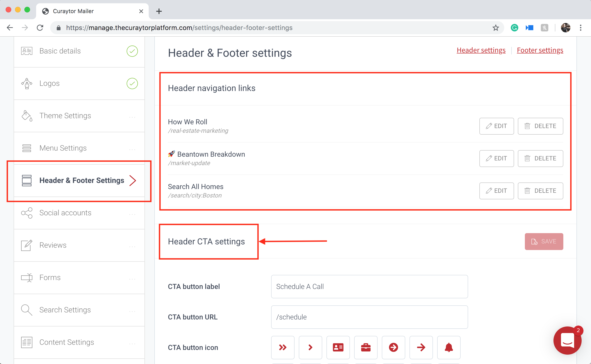Open Basic details settings
Viewport: 591px width, 364px height.
coord(79,51)
